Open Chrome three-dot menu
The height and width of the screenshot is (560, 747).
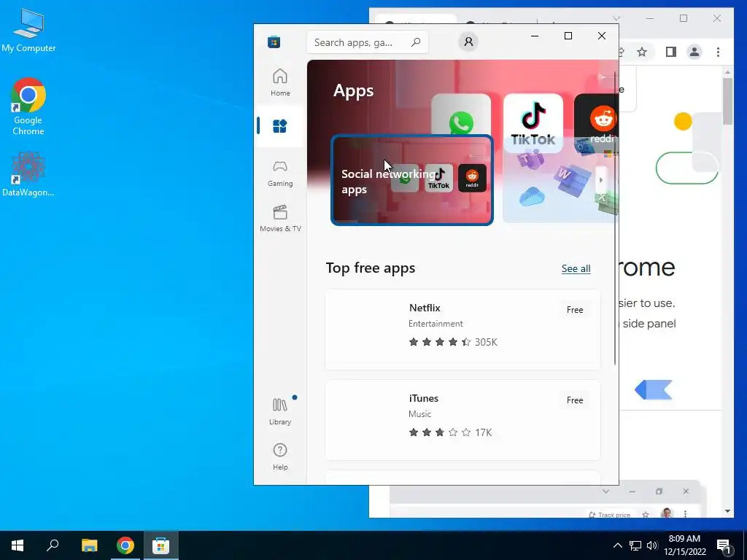point(718,52)
